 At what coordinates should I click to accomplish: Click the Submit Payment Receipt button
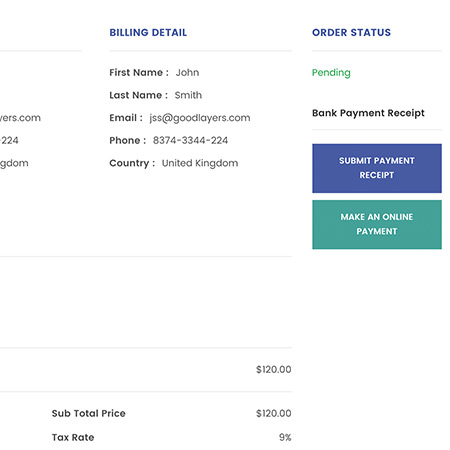click(377, 168)
